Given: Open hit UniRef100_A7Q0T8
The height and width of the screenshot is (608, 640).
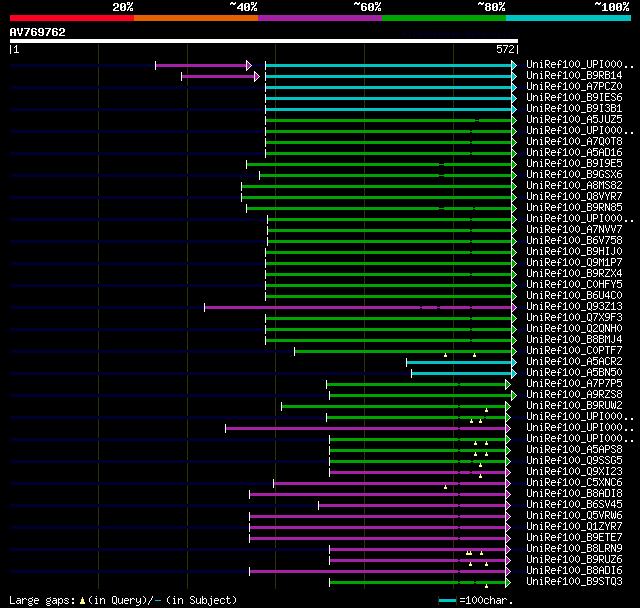Looking at the screenshot, I should pyautogui.click(x=574, y=142).
